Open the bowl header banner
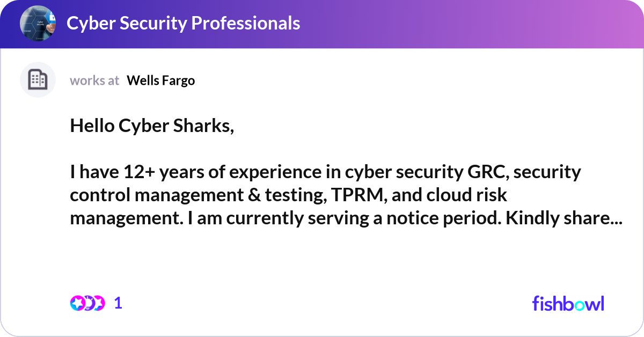Screen dimensions: 644x337 (322, 24)
